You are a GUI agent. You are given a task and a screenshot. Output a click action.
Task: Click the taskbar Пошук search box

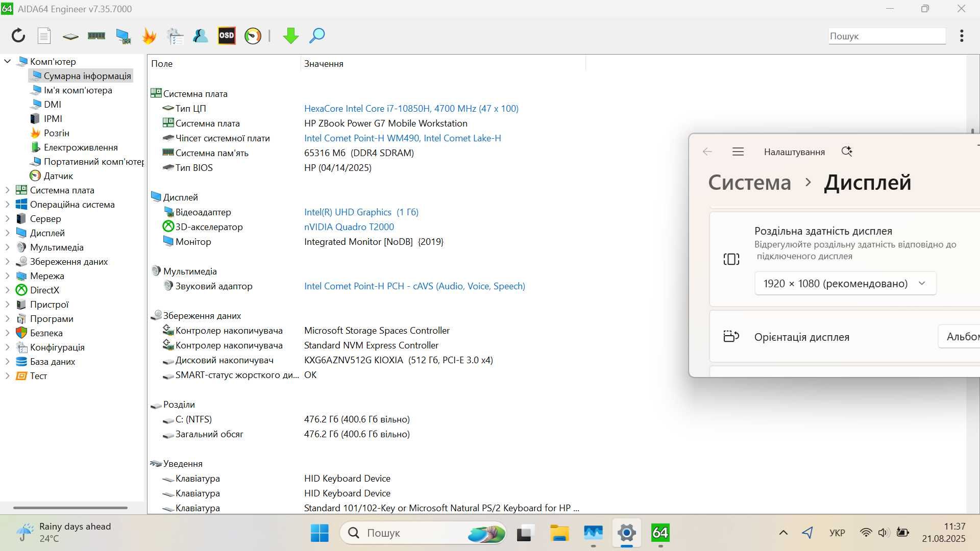[423, 533]
